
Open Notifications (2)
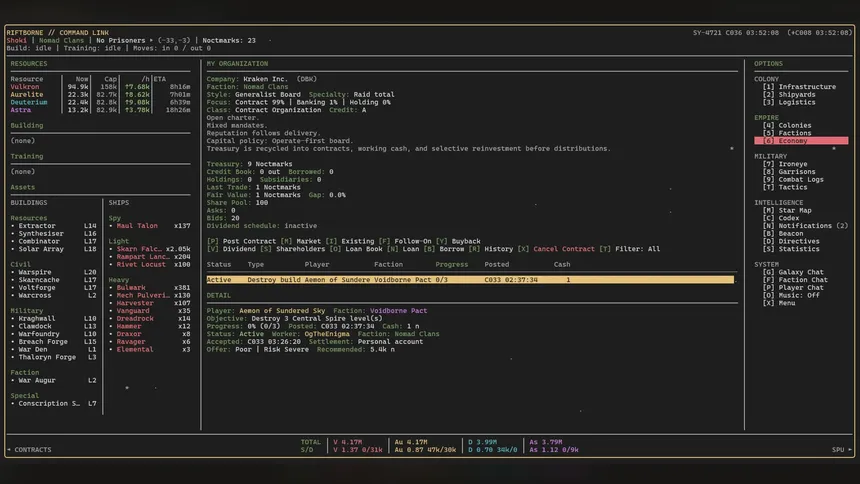[x=805, y=226]
